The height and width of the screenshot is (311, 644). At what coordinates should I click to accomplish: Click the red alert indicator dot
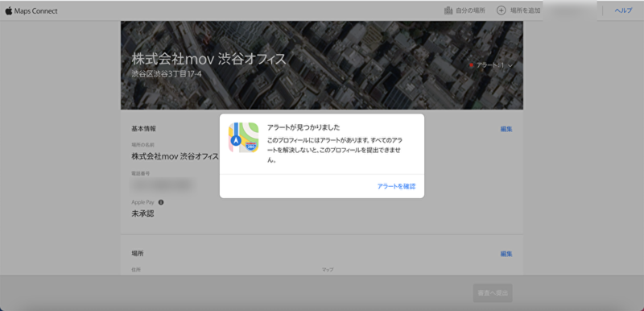coord(472,65)
